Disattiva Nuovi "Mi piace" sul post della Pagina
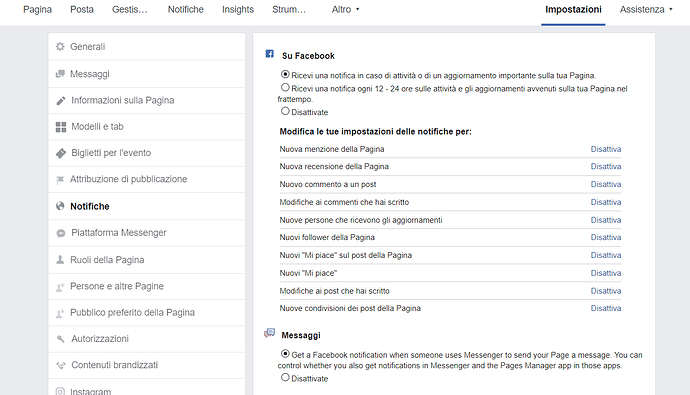Screen dimensions: 690x395 (x=606, y=255)
